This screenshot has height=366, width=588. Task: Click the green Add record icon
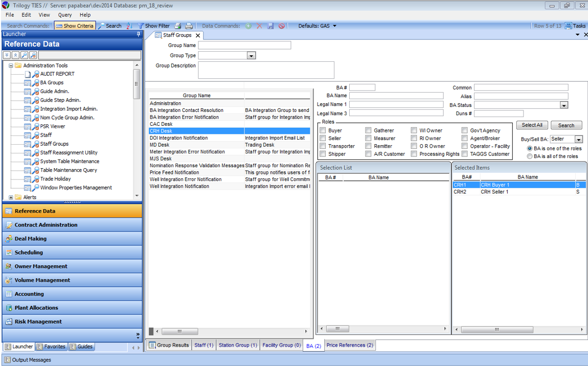point(248,26)
